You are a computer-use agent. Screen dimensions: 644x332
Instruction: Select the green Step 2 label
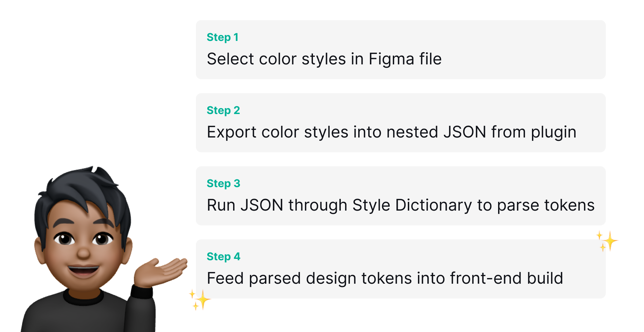pos(223,110)
